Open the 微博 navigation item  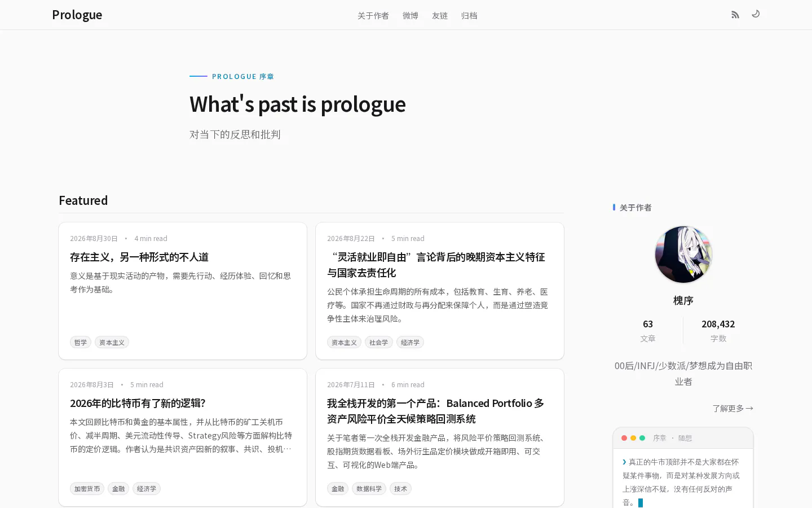(x=411, y=15)
